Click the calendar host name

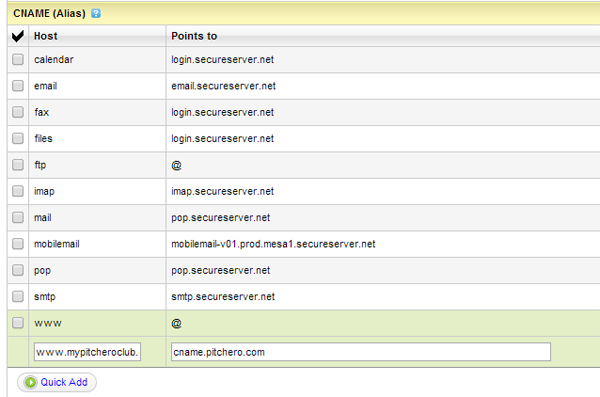coord(54,60)
